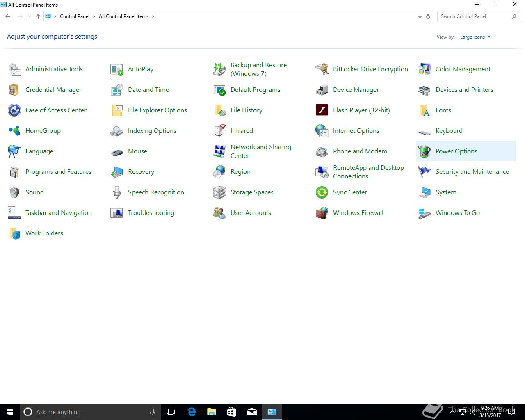Viewport: 525px width, 420px height.
Task: Click the Cortana Ask me anything box
Action: pyautogui.click(x=90, y=412)
